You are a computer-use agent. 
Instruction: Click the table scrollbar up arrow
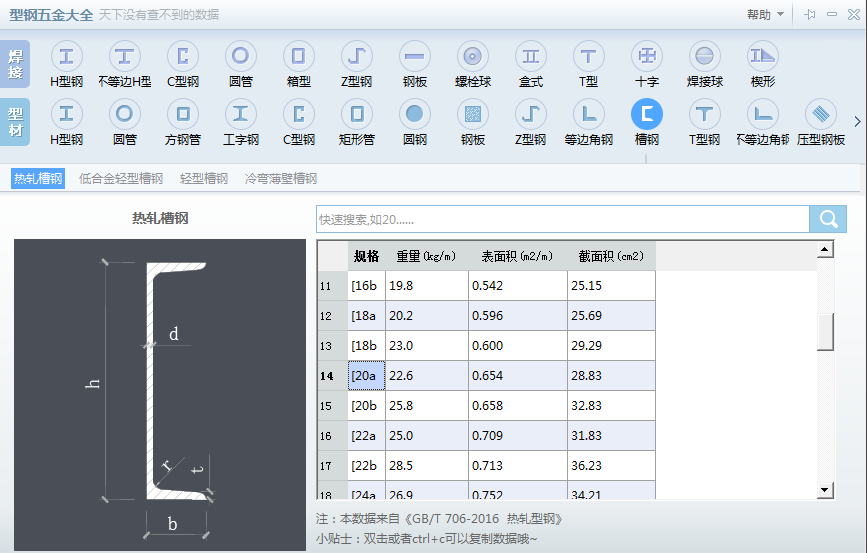(825, 249)
